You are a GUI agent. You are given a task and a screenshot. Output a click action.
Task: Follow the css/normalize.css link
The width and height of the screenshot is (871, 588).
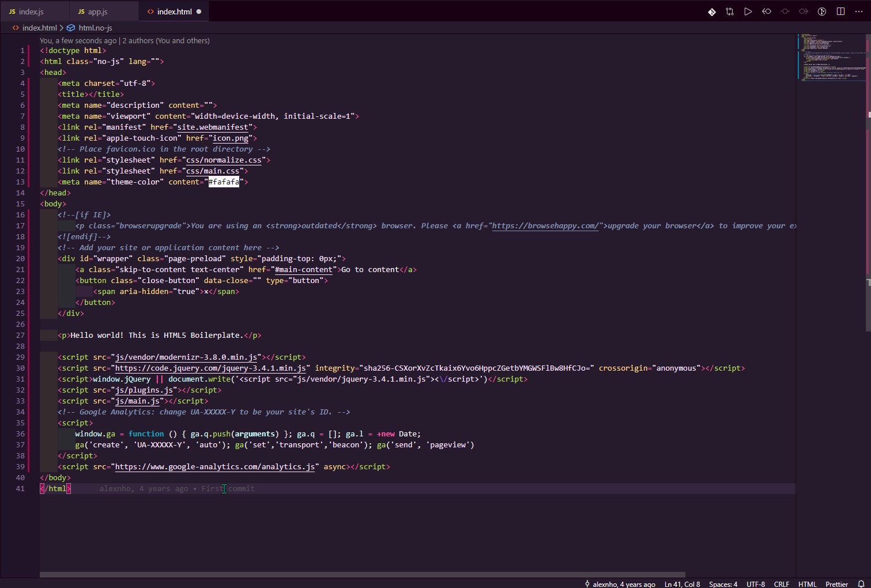[224, 160]
